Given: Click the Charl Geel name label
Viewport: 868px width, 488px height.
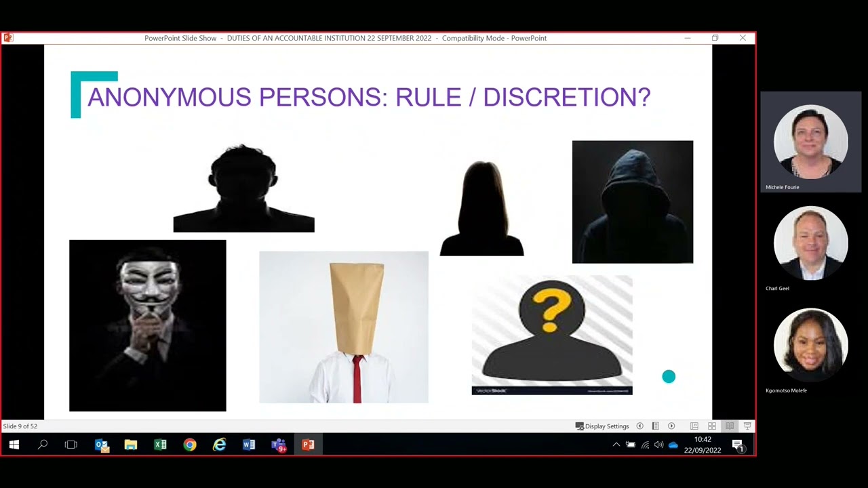Looking at the screenshot, I should click(x=777, y=289).
